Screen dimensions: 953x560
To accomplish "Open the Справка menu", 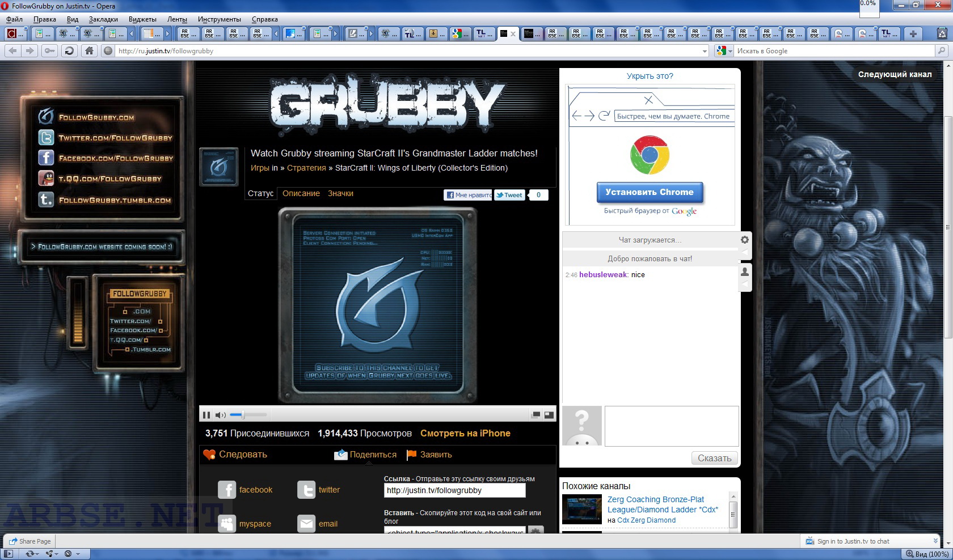I will point(265,19).
